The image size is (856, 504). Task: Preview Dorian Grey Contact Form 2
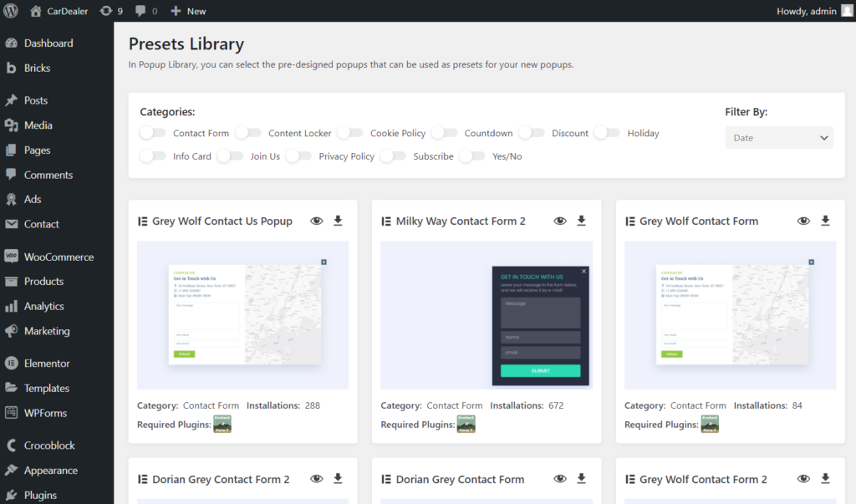tap(317, 479)
